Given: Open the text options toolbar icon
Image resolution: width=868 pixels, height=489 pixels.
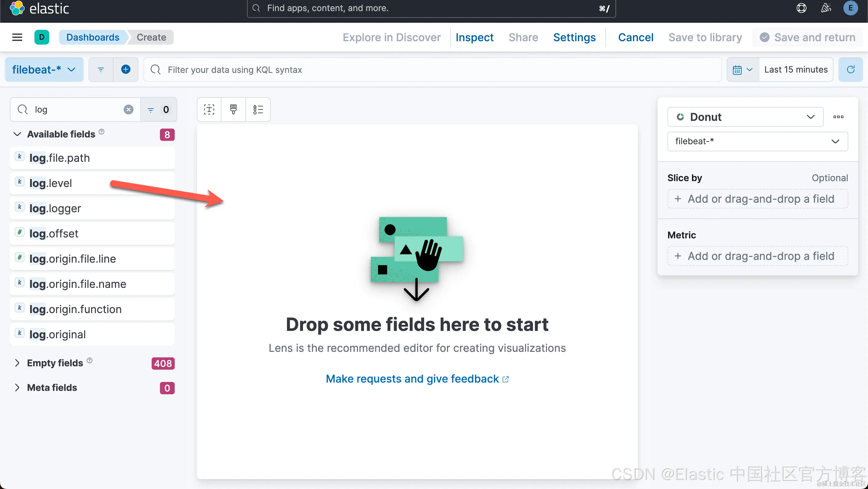Looking at the screenshot, I should click(209, 109).
